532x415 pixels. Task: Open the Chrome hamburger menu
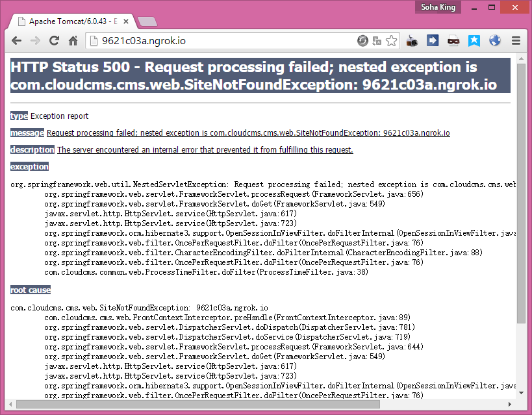tap(516, 41)
